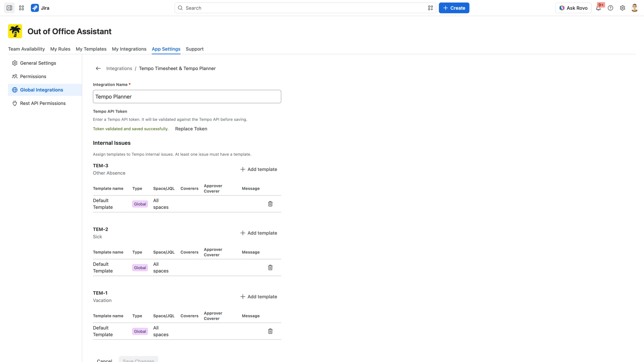
Task: Click the Cancel button
Action: pyautogui.click(x=104, y=360)
